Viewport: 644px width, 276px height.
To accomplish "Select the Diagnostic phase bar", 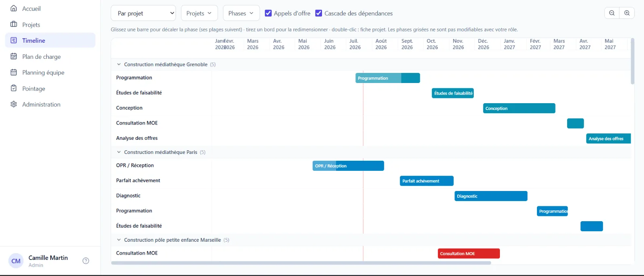I will tap(491, 196).
